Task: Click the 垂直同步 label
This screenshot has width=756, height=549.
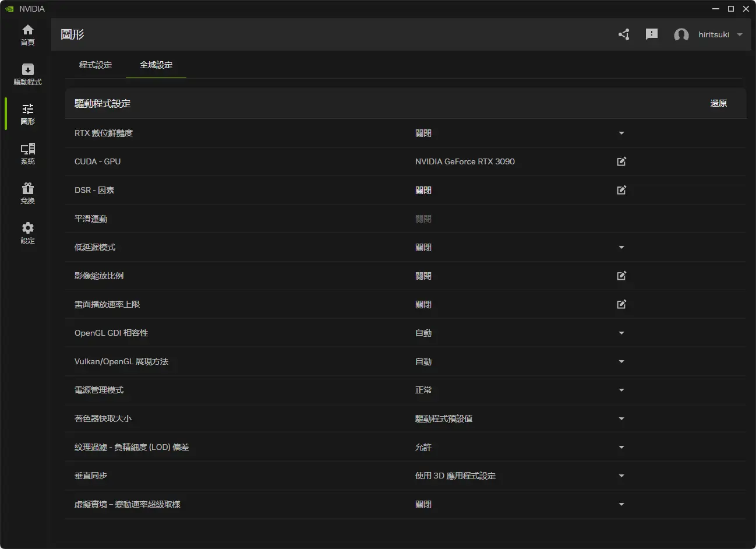Action: click(x=91, y=476)
